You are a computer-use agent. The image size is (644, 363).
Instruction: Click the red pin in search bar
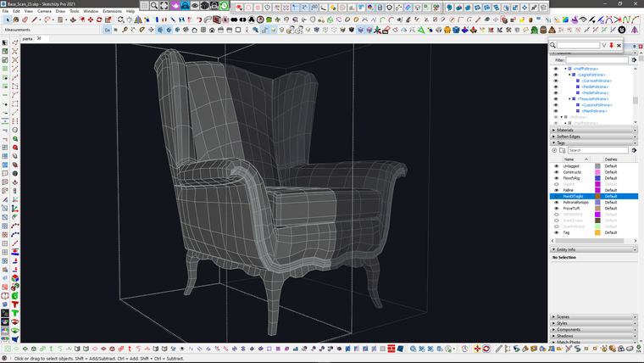[x=611, y=45]
